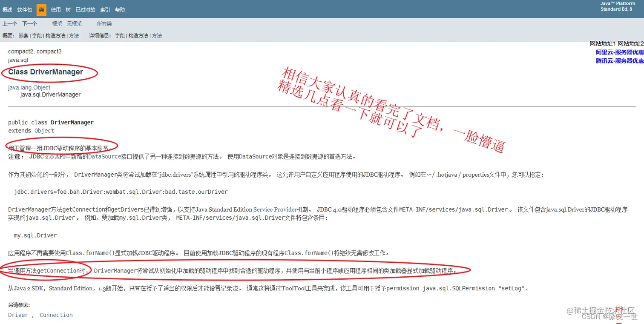Click the 另请参见 label
This screenshot has width=644, height=324.
tap(19, 305)
